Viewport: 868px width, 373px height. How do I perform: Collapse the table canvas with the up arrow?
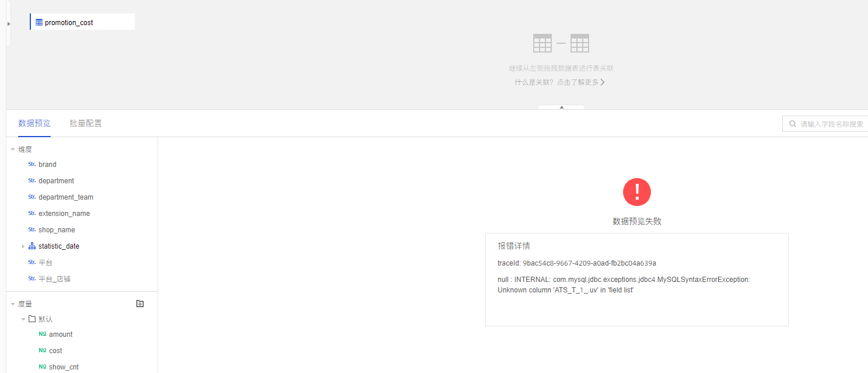pyautogui.click(x=561, y=107)
